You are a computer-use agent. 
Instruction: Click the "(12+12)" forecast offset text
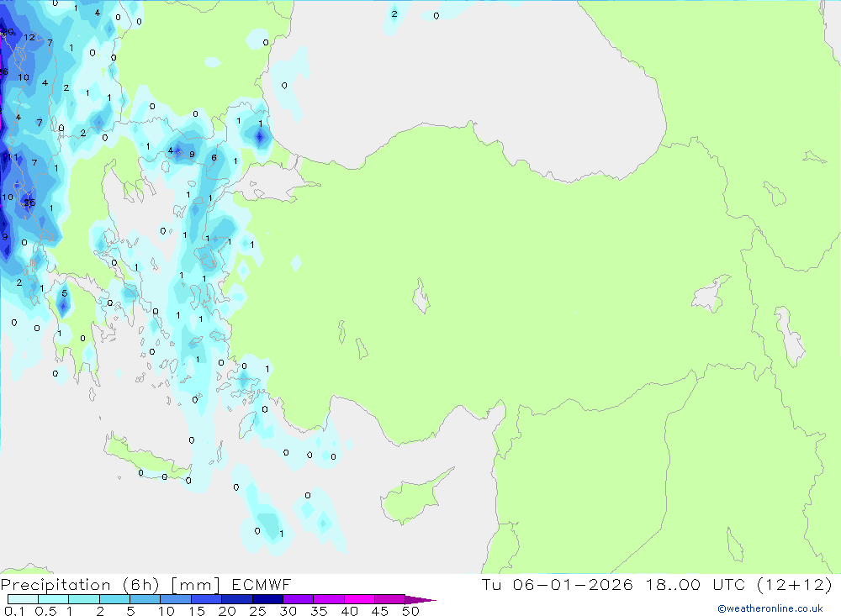pos(795,584)
